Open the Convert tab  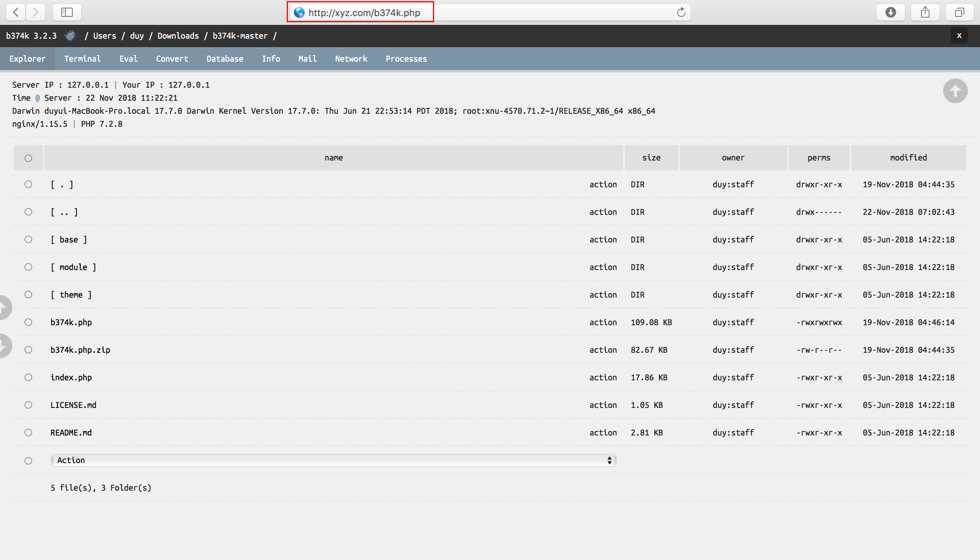click(172, 59)
